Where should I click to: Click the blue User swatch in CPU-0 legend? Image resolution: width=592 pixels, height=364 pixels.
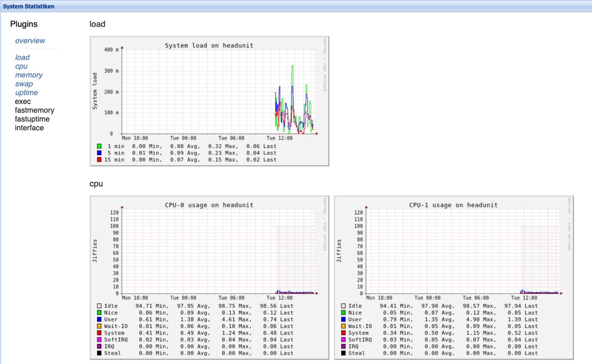pos(99,319)
